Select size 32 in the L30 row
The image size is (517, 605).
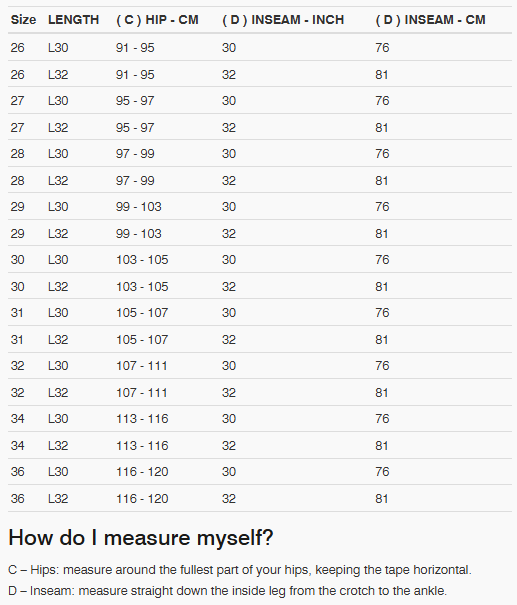(x=17, y=366)
